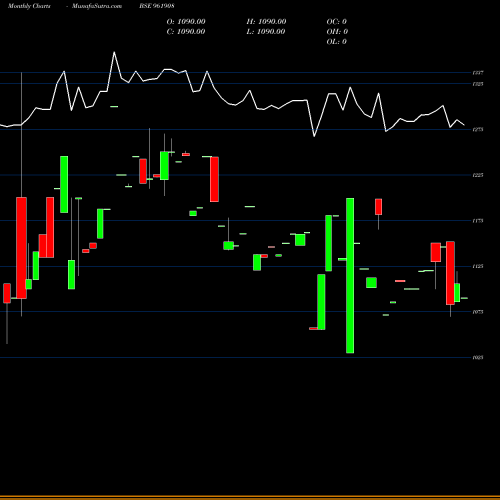Click the 1075 price axis label

478,312
